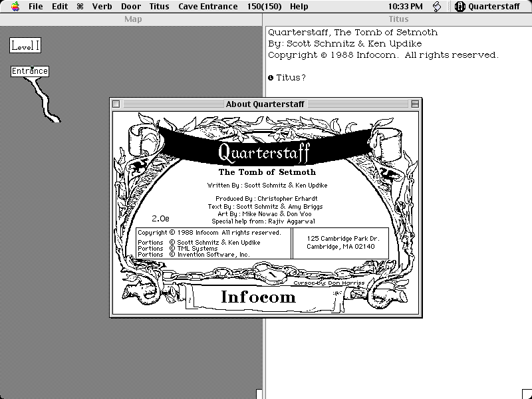
Task: Click the script icon beside the clock
Action: tap(437, 6)
